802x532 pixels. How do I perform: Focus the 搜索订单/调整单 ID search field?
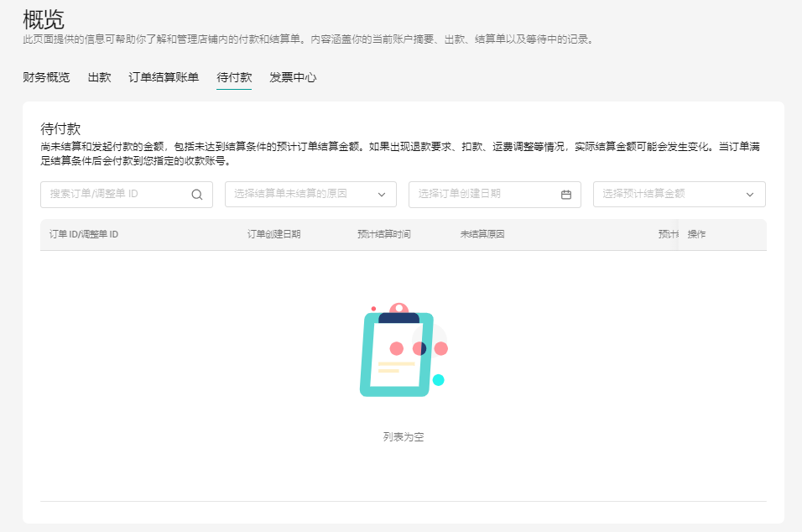point(117,194)
